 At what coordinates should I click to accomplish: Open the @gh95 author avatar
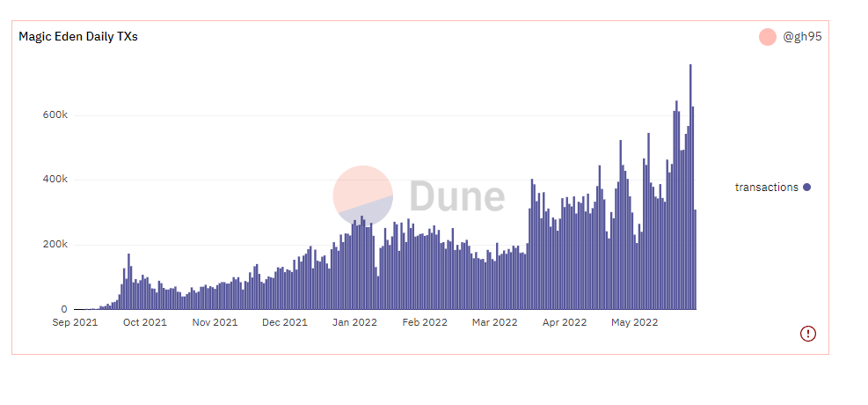click(x=767, y=37)
